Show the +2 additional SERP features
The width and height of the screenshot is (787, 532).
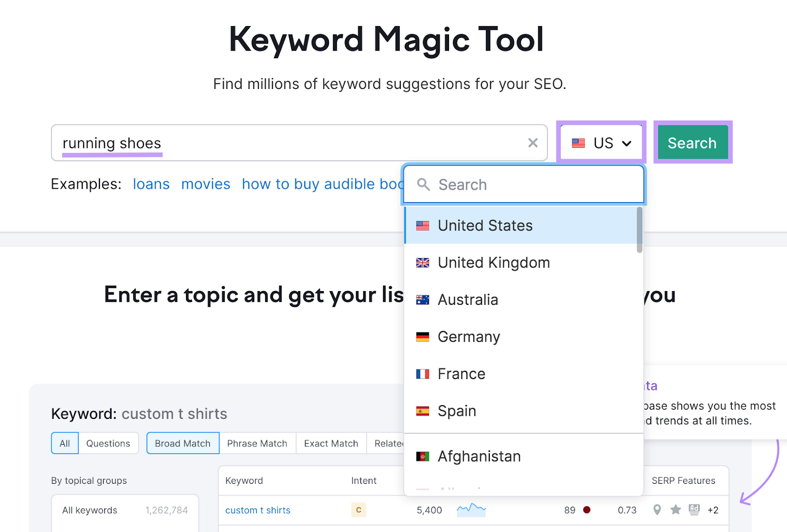pyautogui.click(x=713, y=510)
